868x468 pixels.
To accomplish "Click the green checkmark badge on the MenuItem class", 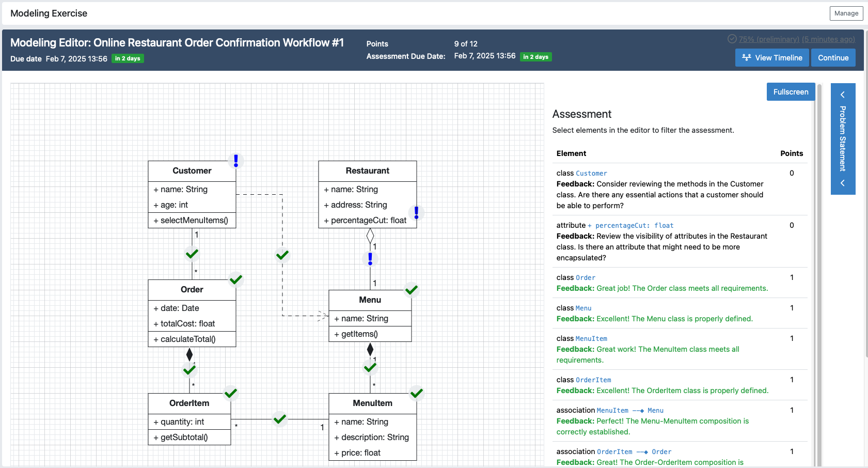I will [417, 393].
